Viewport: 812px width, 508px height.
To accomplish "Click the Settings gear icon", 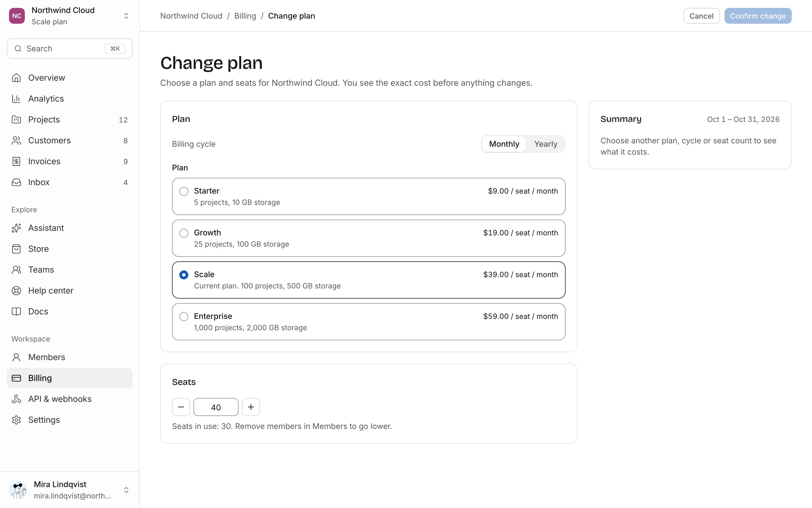I will pos(16,420).
